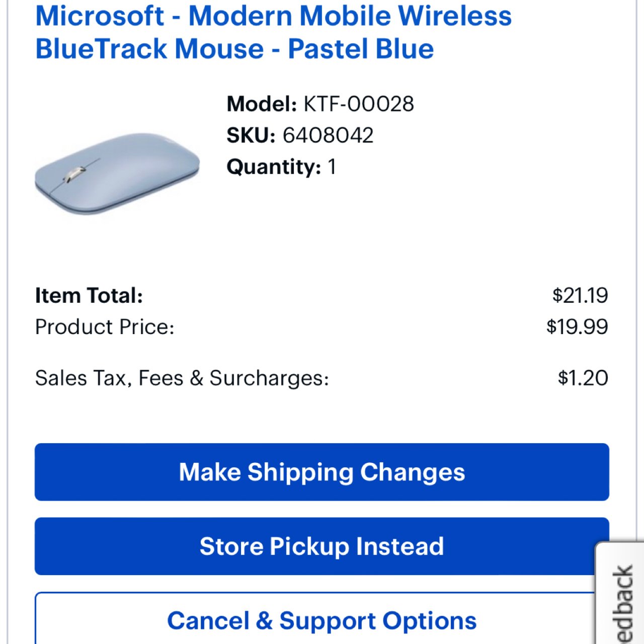Open Cancel & Support Options

pyautogui.click(x=321, y=620)
